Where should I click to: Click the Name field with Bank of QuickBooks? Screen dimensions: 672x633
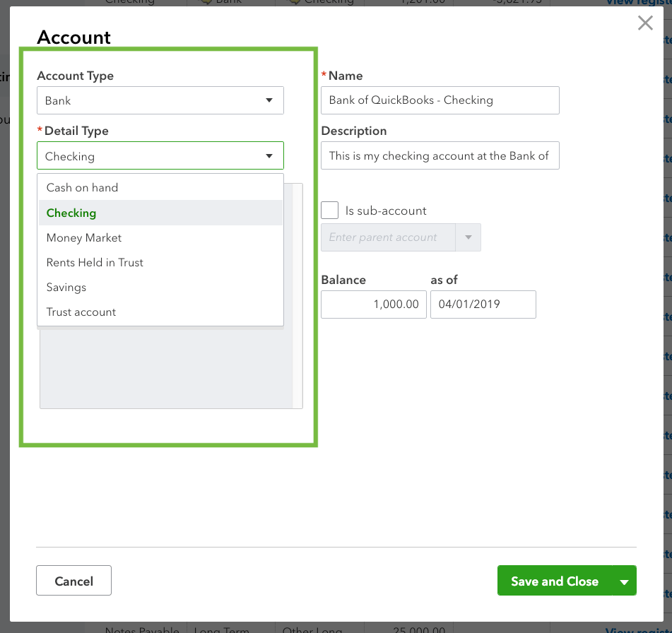tap(440, 100)
